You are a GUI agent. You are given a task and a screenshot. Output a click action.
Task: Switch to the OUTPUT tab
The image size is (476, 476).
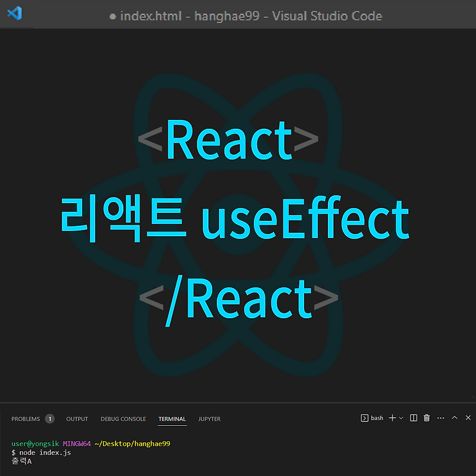(77, 419)
